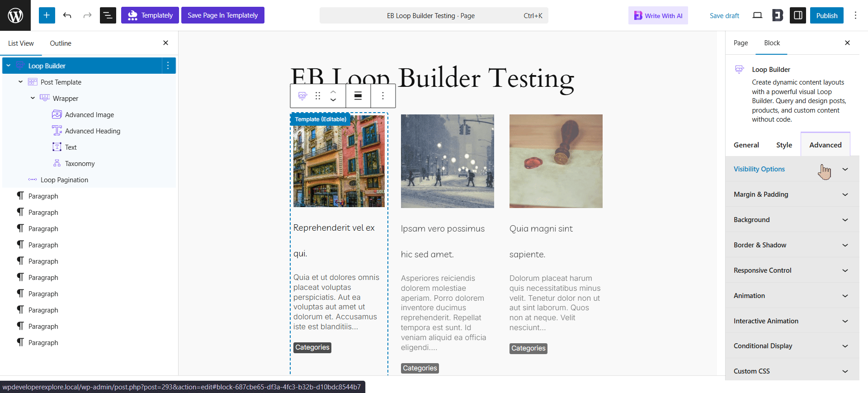Expand Interactive Animation panel
Image resolution: width=868 pixels, height=393 pixels.
click(x=792, y=321)
